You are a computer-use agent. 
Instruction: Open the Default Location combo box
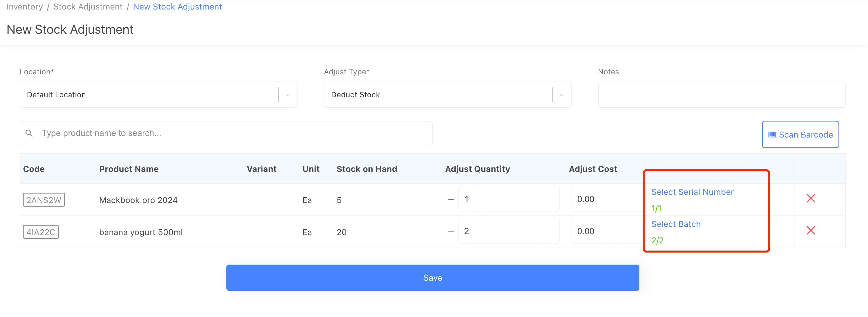pos(148,95)
